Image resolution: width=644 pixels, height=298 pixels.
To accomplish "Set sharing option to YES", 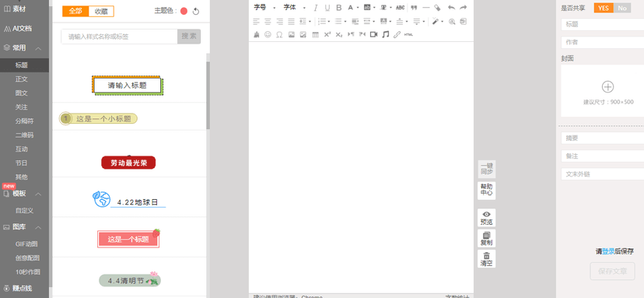I will click(604, 9).
